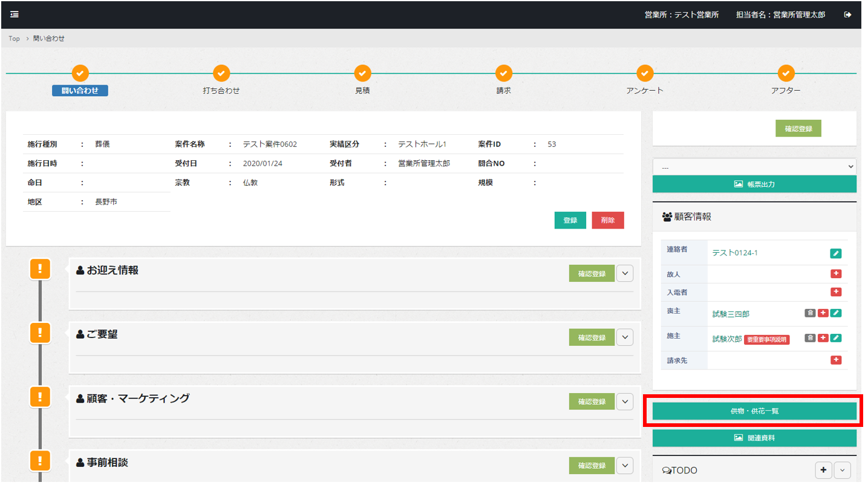The height and width of the screenshot is (488, 868).
Task: Edit the 連絡者 contact with pencil icon
Action: coord(835,253)
